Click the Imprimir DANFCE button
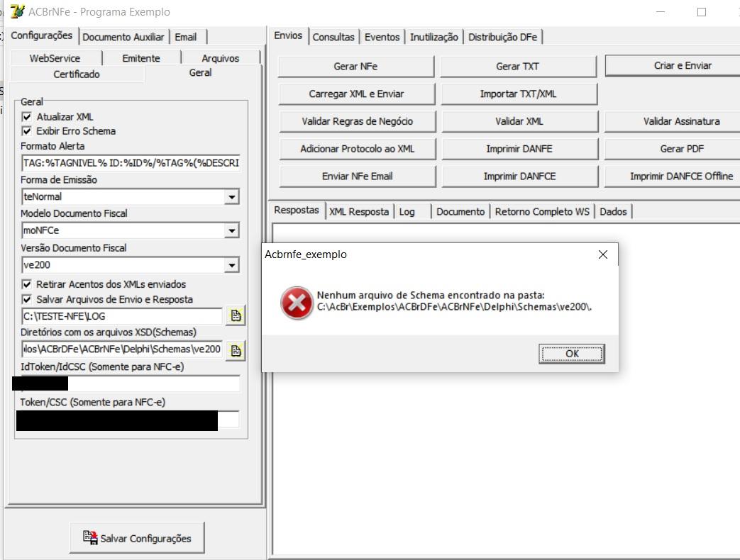The width and height of the screenshot is (740, 560). (519, 177)
